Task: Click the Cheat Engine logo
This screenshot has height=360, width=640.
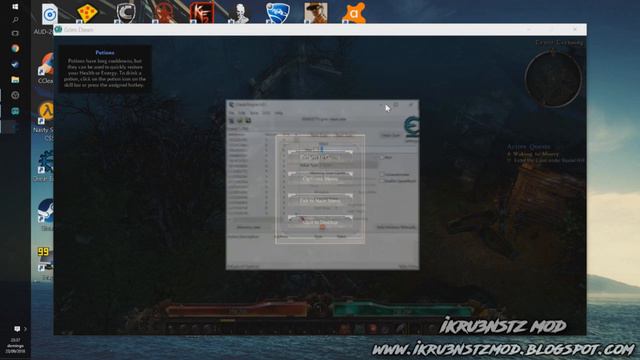Action: [411, 127]
